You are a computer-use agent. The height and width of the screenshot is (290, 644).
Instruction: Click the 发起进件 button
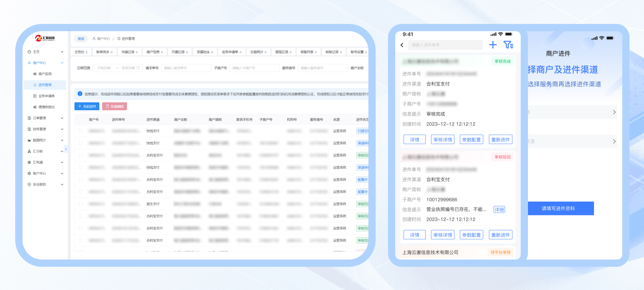[x=87, y=106]
